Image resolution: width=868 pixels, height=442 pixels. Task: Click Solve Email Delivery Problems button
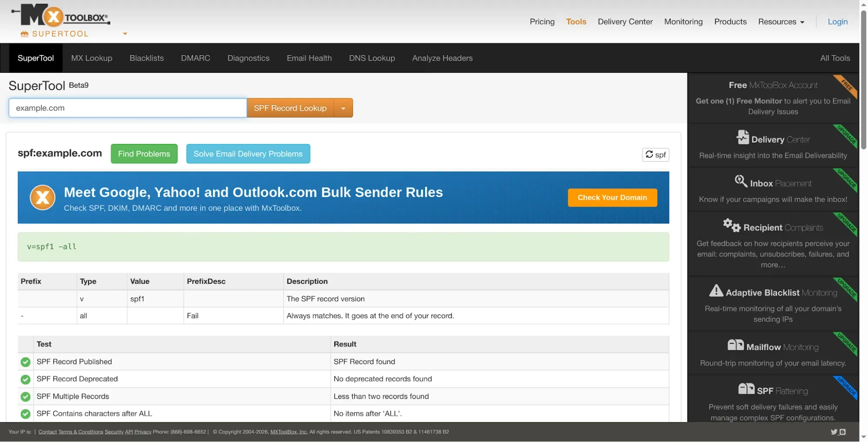click(x=248, y=154)
